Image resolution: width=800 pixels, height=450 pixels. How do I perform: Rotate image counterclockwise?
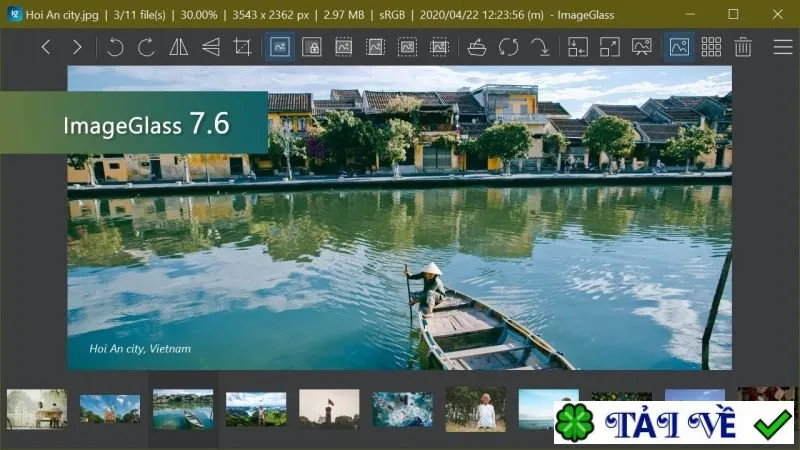pyautogui.click(x=115, y=47)
